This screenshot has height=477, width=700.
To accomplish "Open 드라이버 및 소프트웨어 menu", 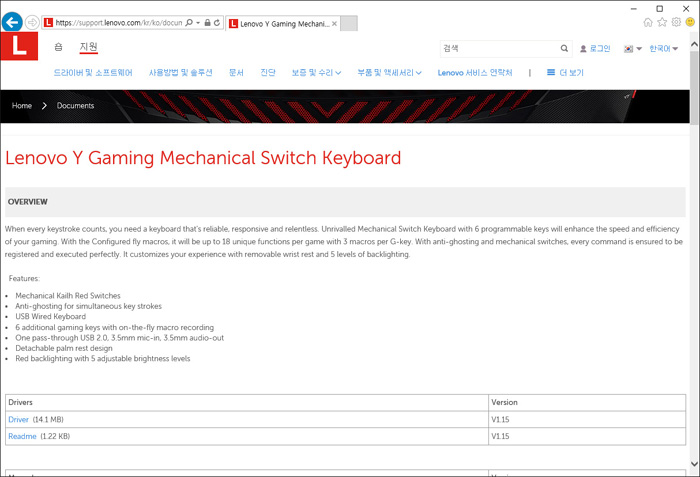I will click(93, 73).
